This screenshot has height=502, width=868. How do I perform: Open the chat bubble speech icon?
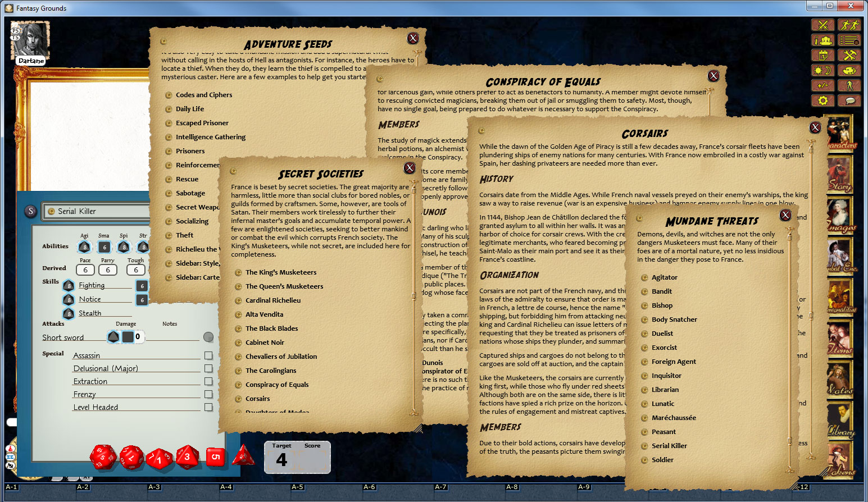(850, 100)
